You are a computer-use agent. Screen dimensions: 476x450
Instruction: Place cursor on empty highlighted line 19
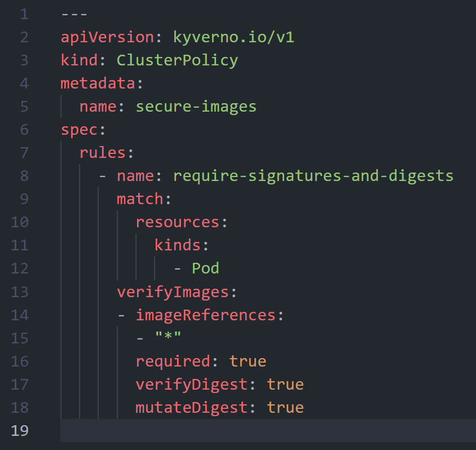(x=268, y=431)
